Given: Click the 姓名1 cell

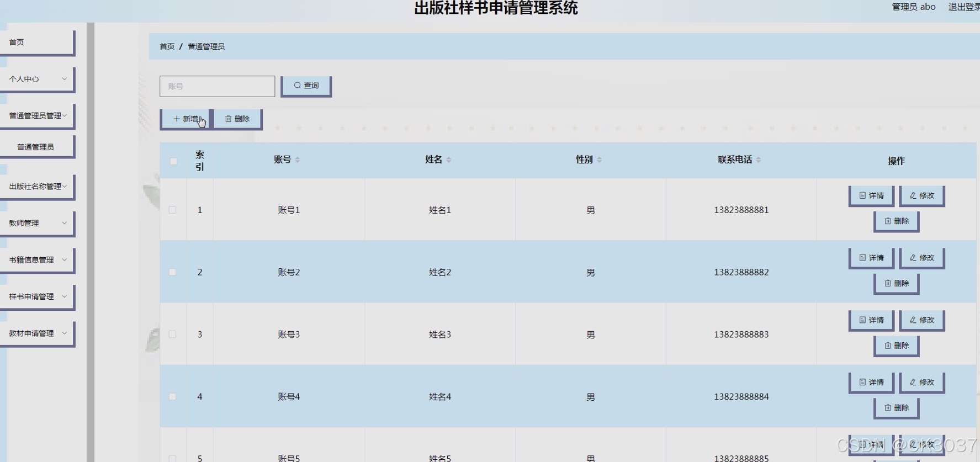Looking at the screenshot, I should click(x=440, y=210).
